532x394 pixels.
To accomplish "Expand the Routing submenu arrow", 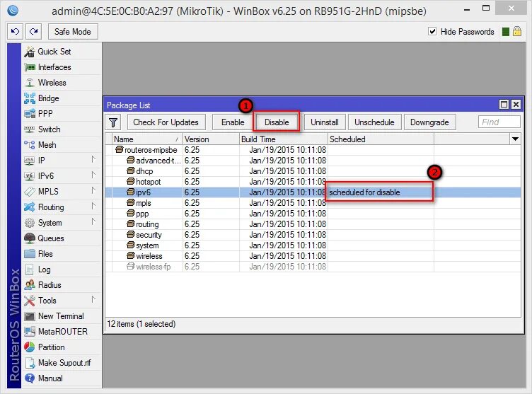I will point(93,207).
